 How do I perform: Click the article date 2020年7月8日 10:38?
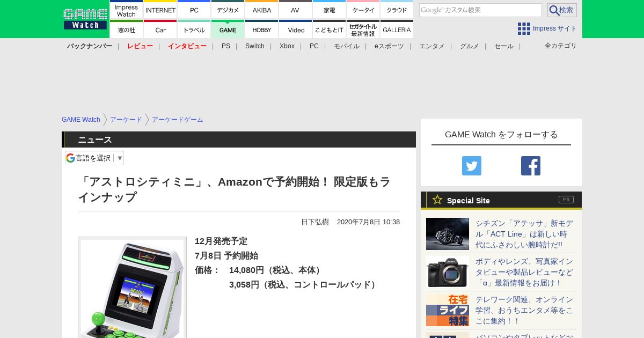[x=368, y=222]
